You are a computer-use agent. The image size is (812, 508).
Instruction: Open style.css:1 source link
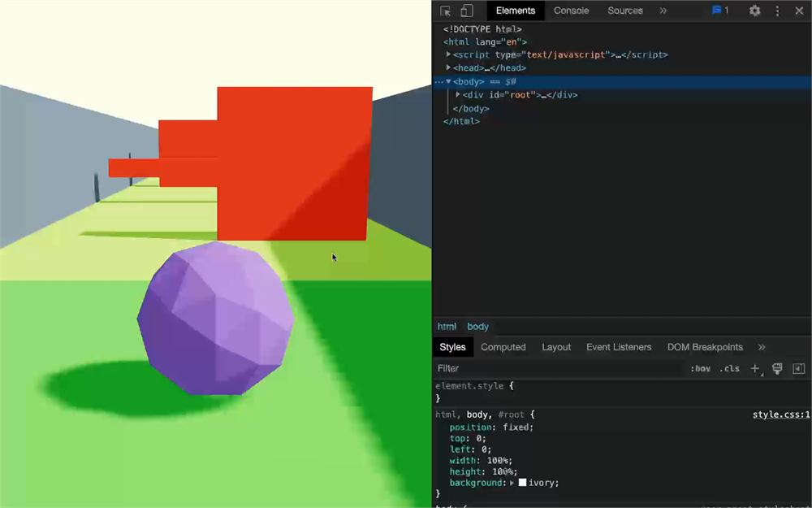pyautogui.click(x=781, y=415)
